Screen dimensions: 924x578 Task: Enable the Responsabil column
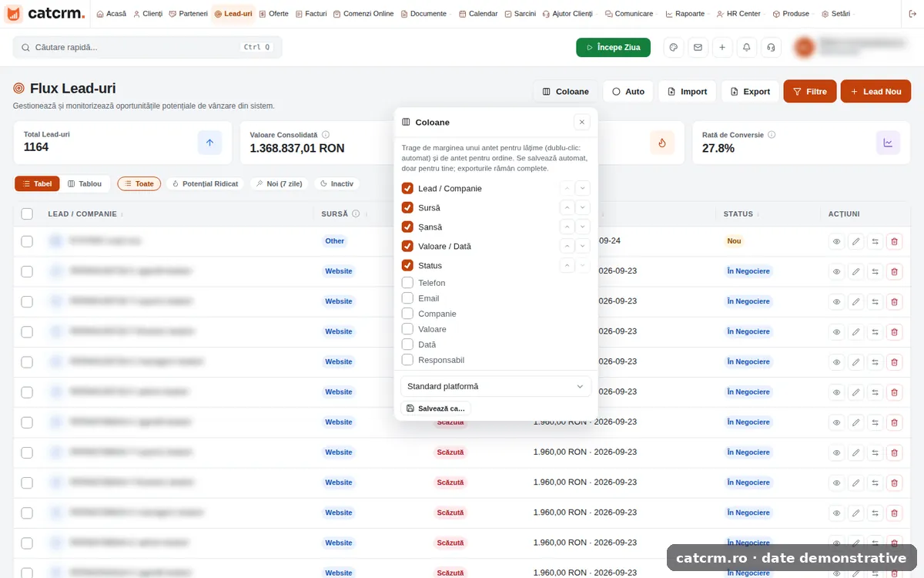407,360
